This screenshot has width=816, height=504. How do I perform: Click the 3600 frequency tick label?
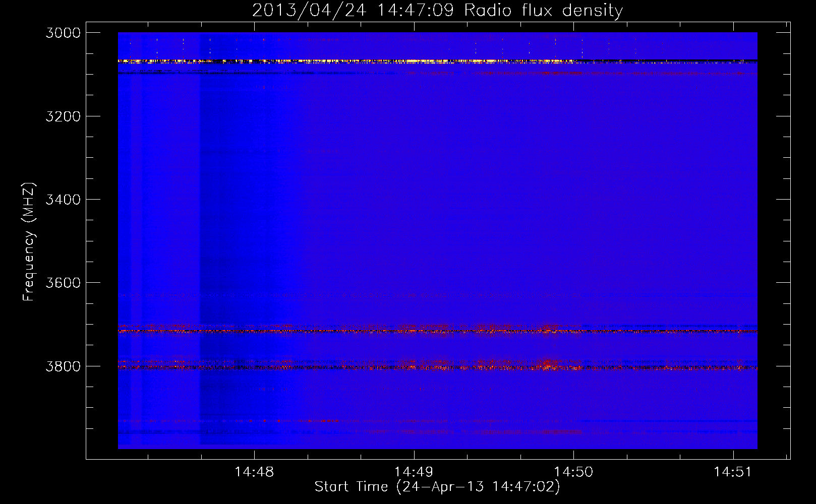coord(63,283)
